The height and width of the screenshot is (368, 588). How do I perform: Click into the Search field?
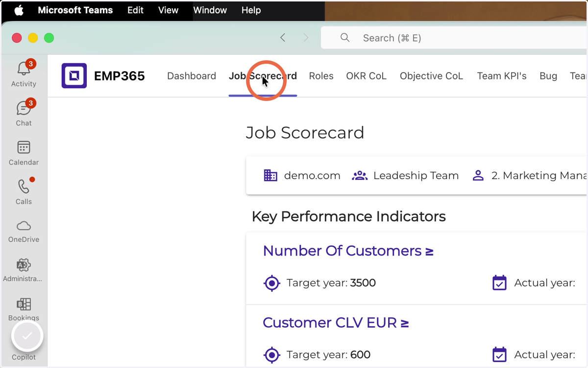[x=454, y=38]
